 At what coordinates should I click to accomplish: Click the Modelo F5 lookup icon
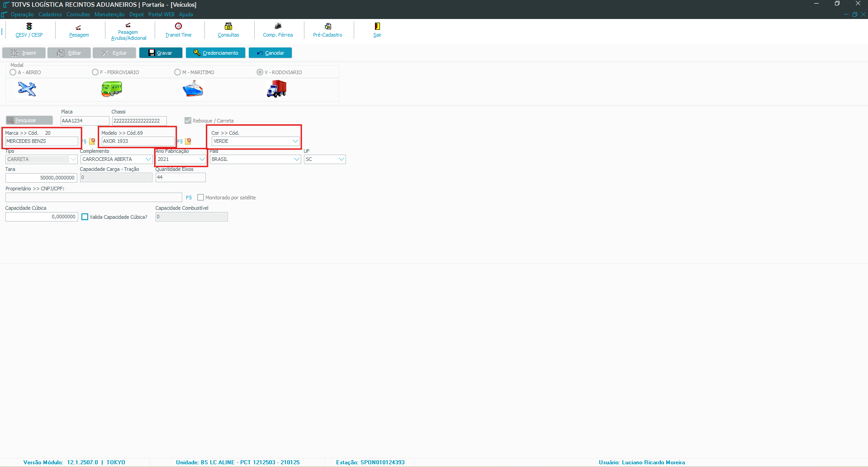click(188, 142)
